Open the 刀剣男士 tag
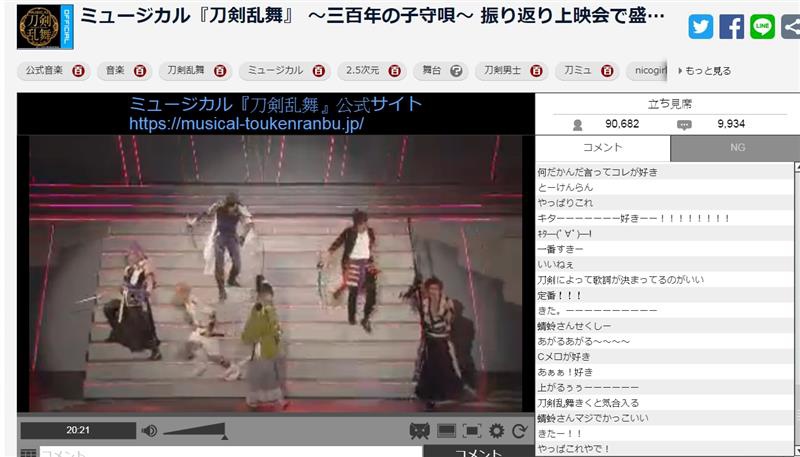Viewport: 800px width, 457px height. coord(503,70)
